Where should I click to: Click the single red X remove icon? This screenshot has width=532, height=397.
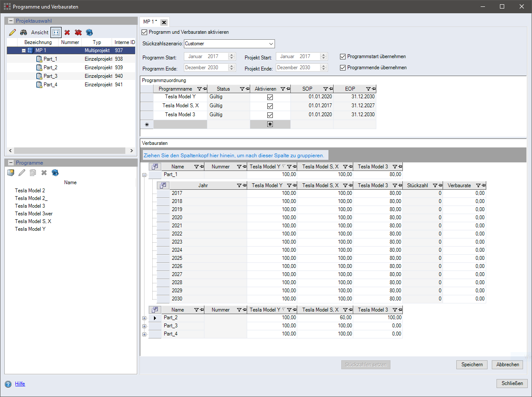tap(67, 32)
